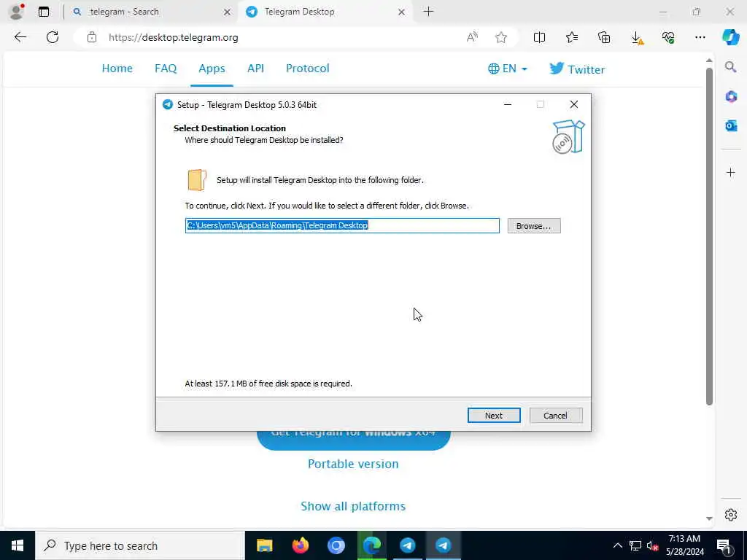Open the Windows Start menu
Image resolution: width=747 pixels, height=560 pixels.
tap(18, 545)
